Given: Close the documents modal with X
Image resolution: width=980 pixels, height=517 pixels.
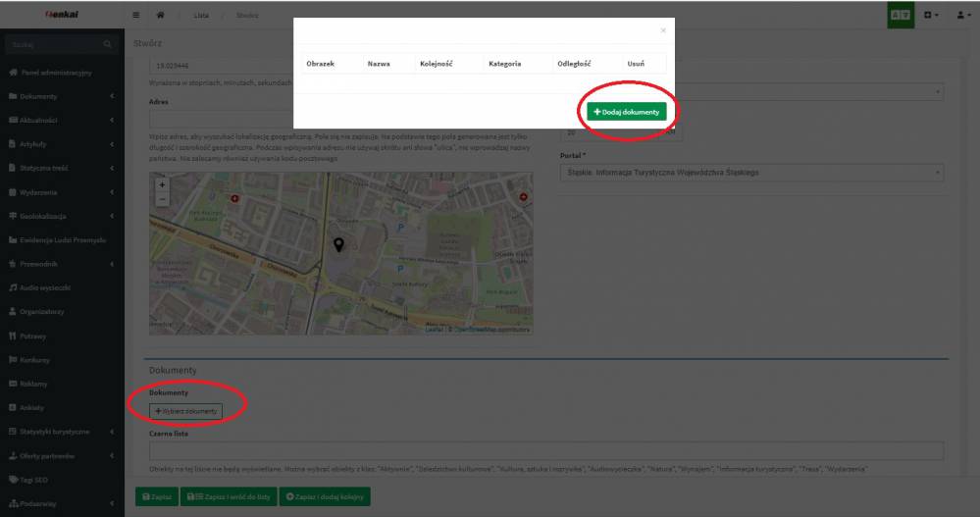Looking at the screenshot, I should [662, 30].
